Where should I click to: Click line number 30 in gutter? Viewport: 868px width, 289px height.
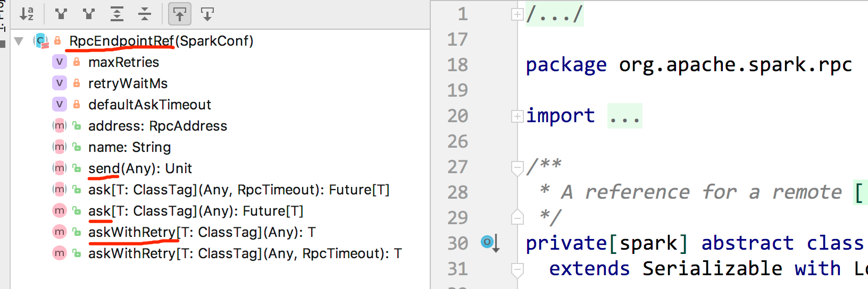(x=457, y=243)
